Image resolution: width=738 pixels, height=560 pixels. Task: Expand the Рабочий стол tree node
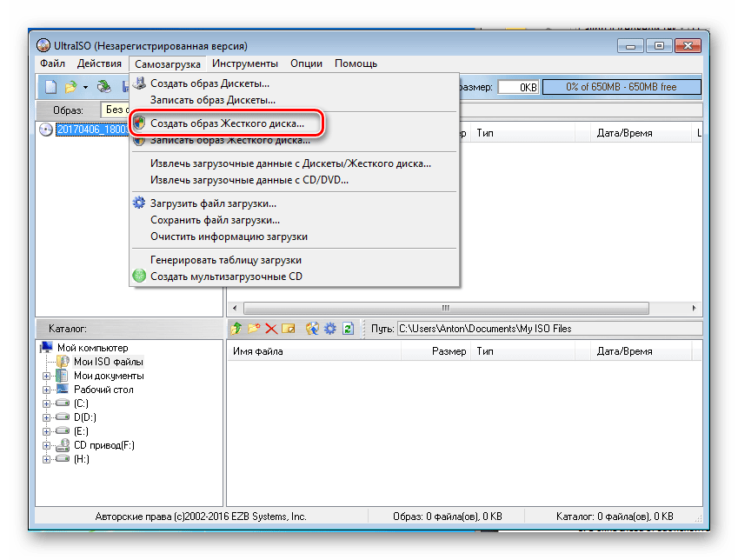point(46,390)
